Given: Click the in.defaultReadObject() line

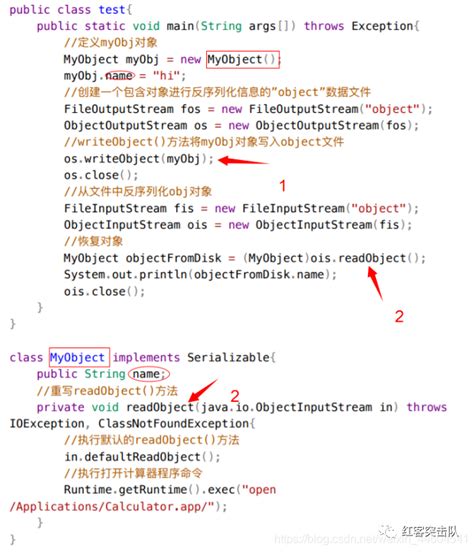Looking at the screenshot, I should pos(142,457).
